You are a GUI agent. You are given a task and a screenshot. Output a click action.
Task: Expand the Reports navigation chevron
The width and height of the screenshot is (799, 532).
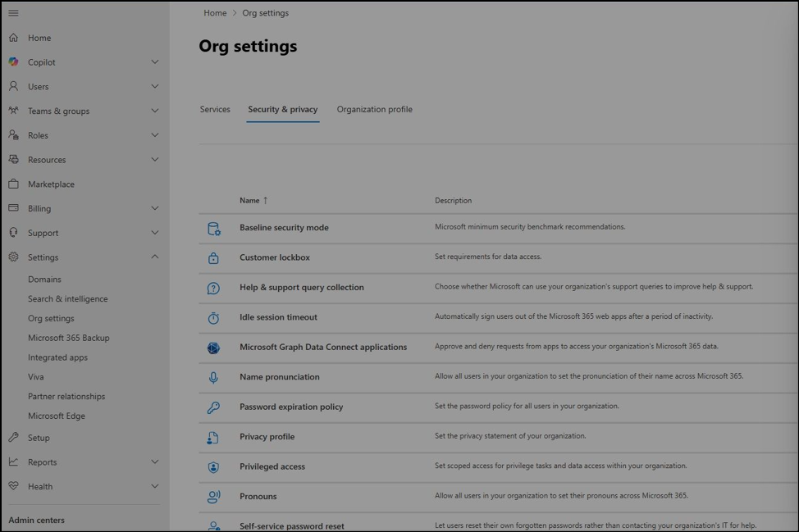point(155,462)
